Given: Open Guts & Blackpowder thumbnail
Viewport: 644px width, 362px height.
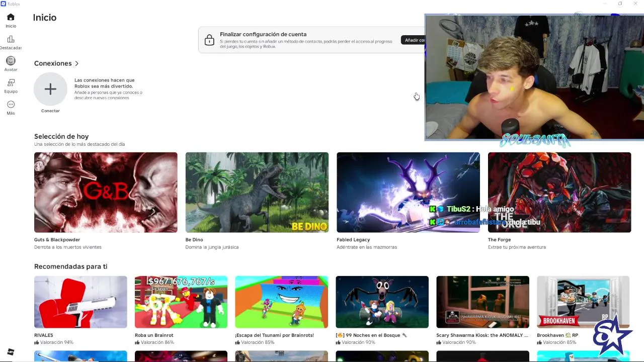Looking at the screenshot, I should (x=106, y=192).
